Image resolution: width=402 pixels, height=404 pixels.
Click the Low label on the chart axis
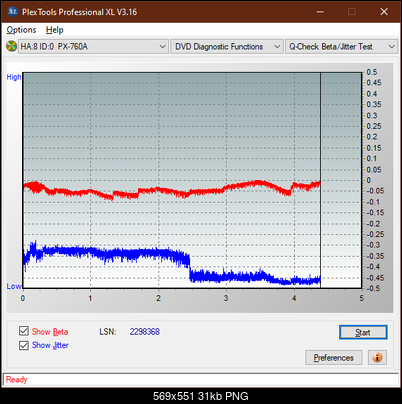coord(14,286)
